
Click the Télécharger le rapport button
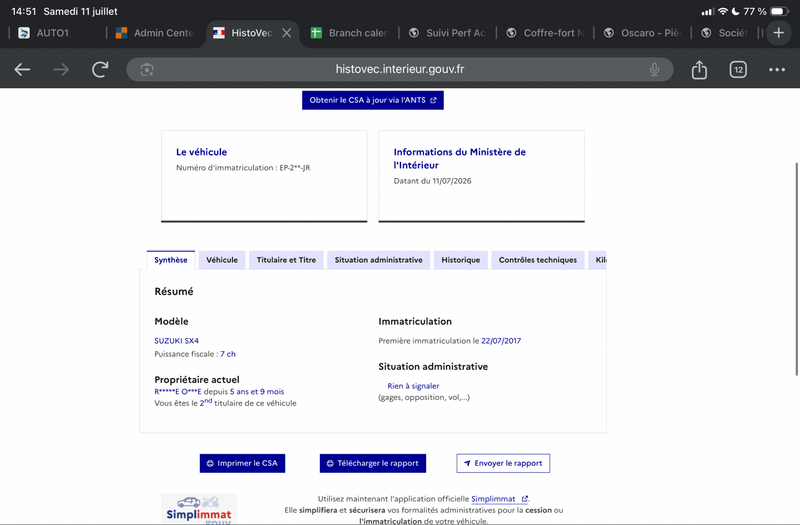coord(372,463)
